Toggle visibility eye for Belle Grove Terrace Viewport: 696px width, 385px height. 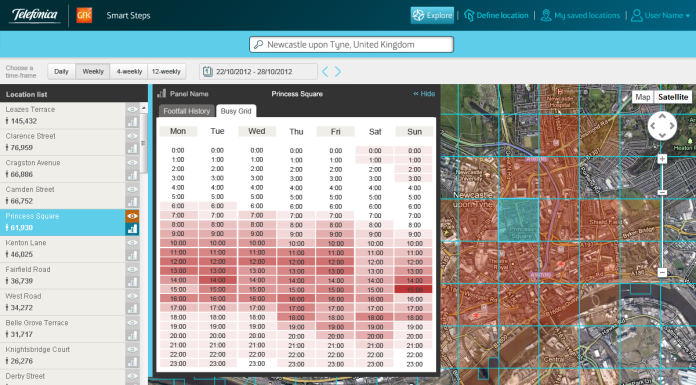pyautogui.click(x=132, y=322)
